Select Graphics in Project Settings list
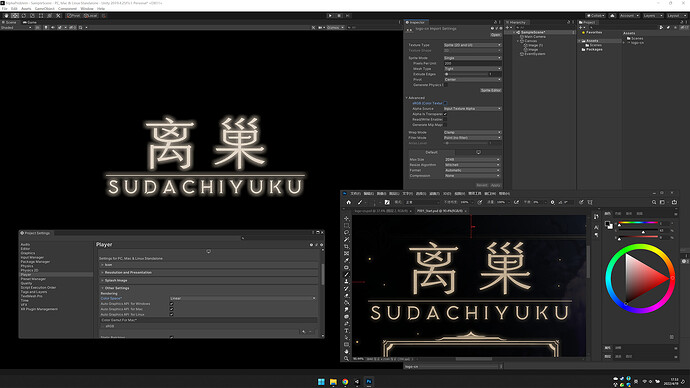Screen dimensions: 690x388 pyautogui.click(x=28, y=253)
